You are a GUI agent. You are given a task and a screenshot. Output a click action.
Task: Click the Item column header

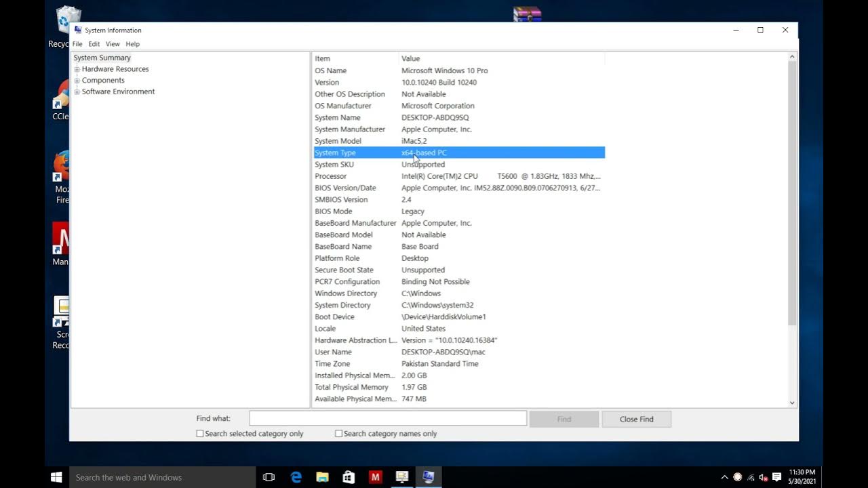(x=356, y=58)
